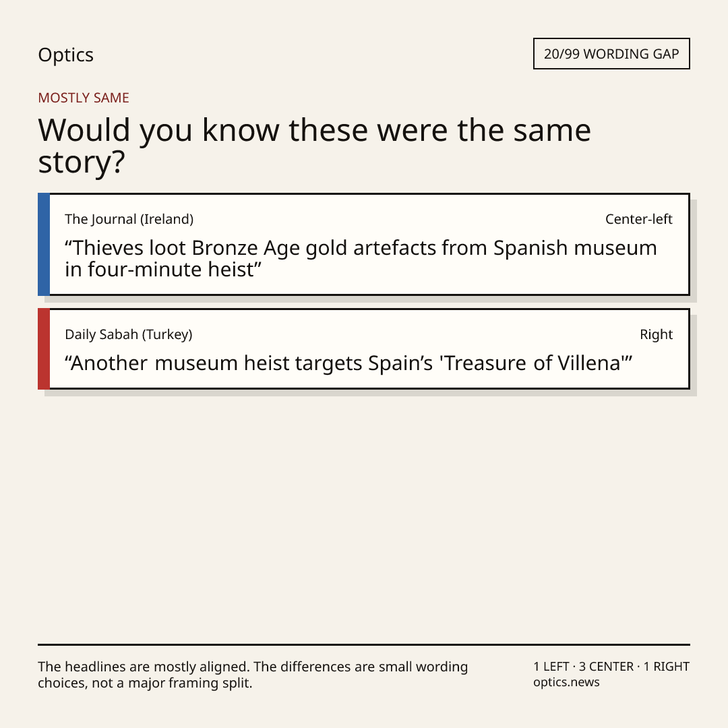
Task: Click the 1 LEFT count
Action: pos(551,667)
